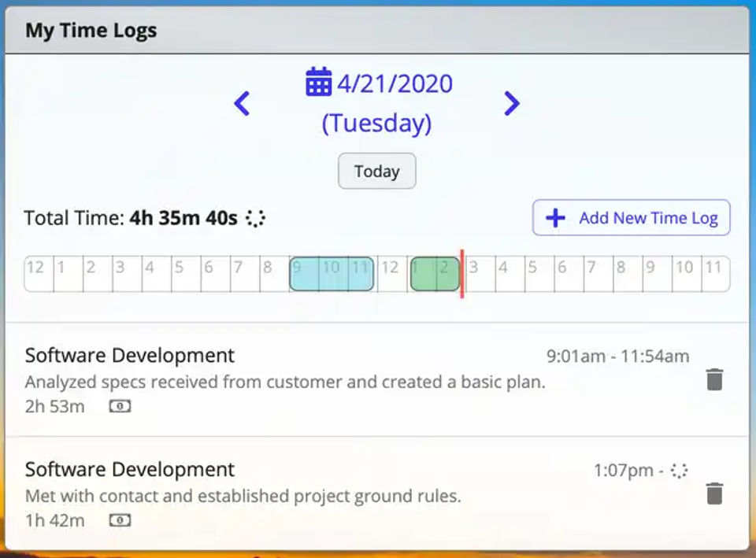Image resolution: width=756 pixels, height=558 pixels.
Task: Open the first Software Development log entry
Action: tap(376, 379)
